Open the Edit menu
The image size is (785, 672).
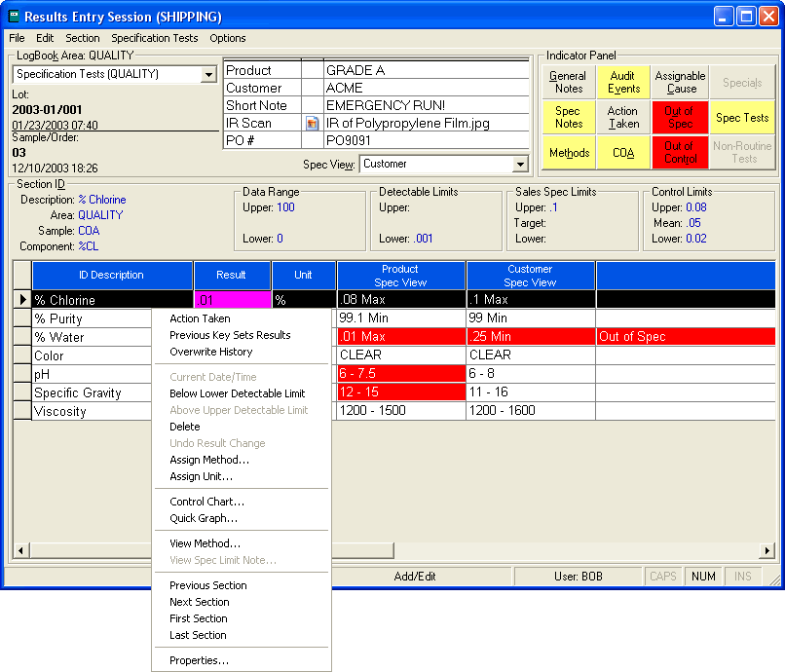point(45,38)
